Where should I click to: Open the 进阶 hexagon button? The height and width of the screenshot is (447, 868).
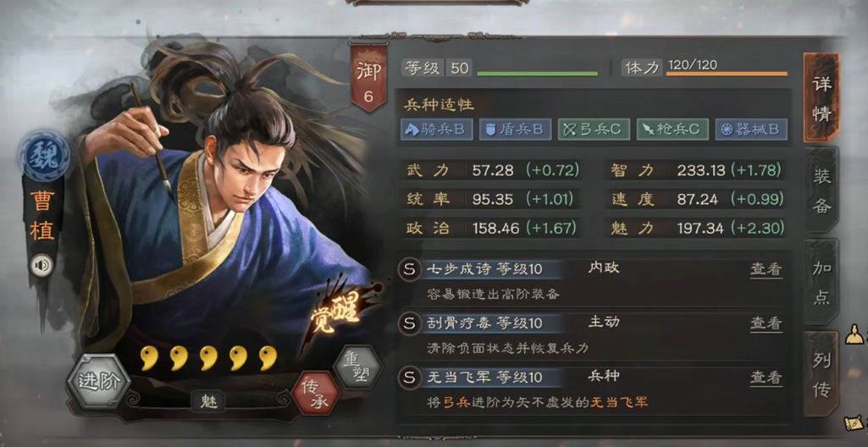(98, 382)
